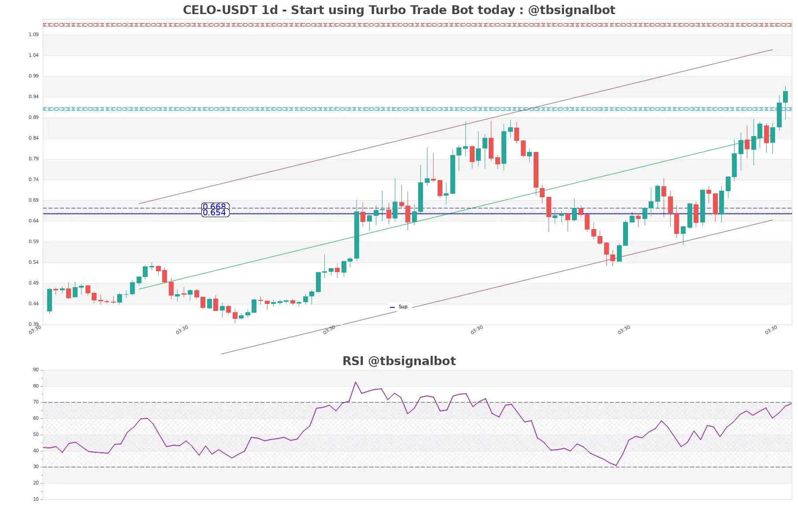The image size is (798, 532).
Task: Click the 0.99 price axis label
Action: pos(33,76)
